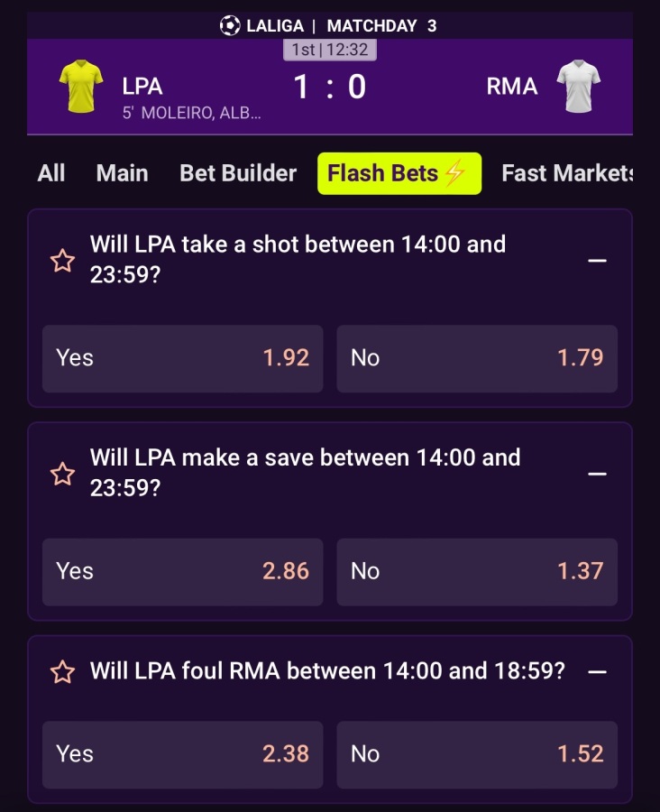Open the Flash Bets tab
660x812 pixels.
[x=399, y=173]
